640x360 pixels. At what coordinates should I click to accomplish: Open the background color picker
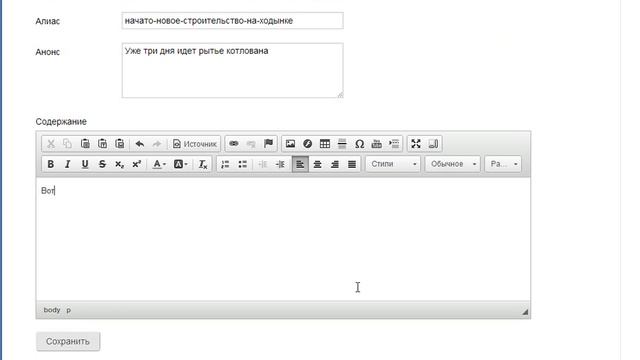[181, 164]
